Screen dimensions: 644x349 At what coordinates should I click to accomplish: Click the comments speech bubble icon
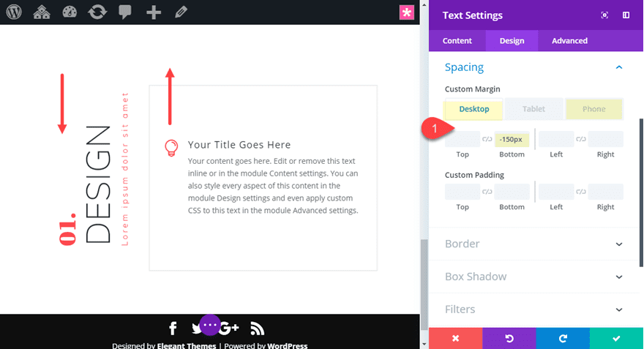[x=125, y=12]
